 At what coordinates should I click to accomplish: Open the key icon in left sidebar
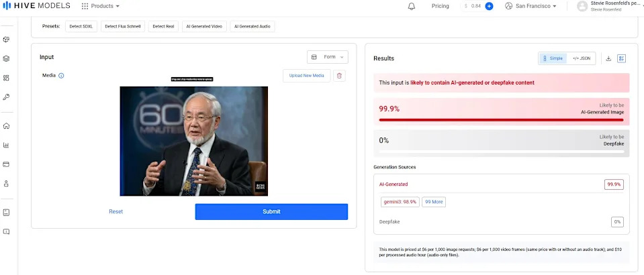click(x=6, y=97)
